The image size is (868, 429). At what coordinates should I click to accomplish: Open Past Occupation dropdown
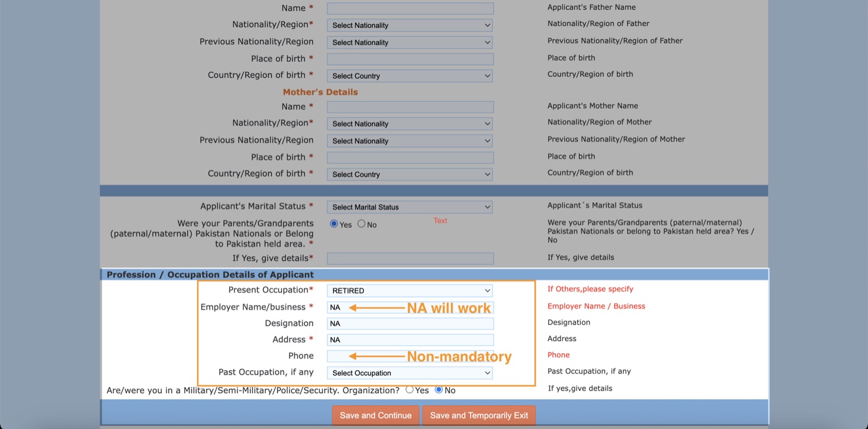(x=410, y=373)
